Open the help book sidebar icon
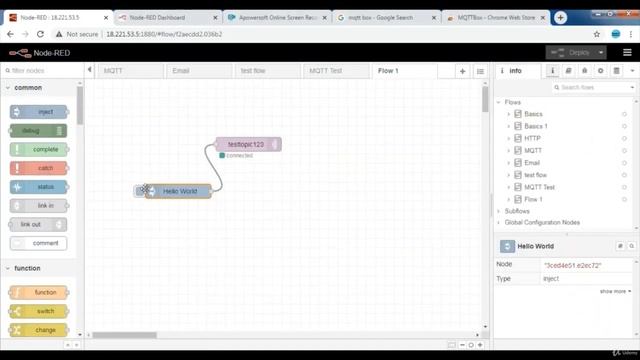 click(568, 71)
